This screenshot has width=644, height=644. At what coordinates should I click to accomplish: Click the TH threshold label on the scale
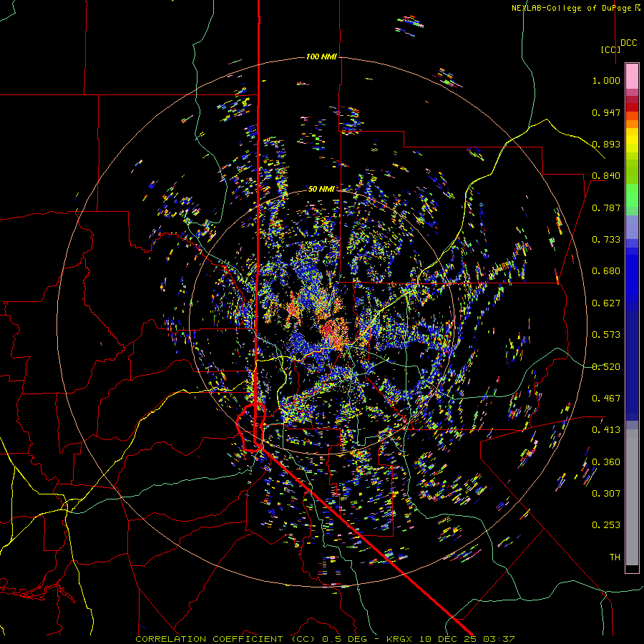[615, 557]
